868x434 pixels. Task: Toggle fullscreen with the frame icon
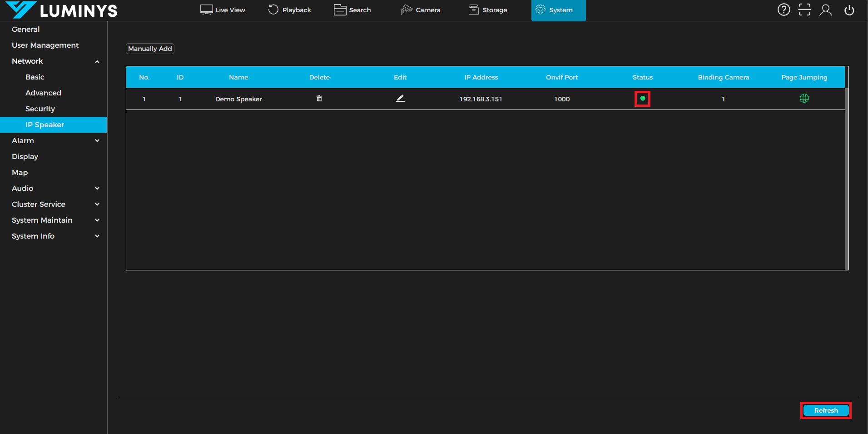[x=804, y=10]
